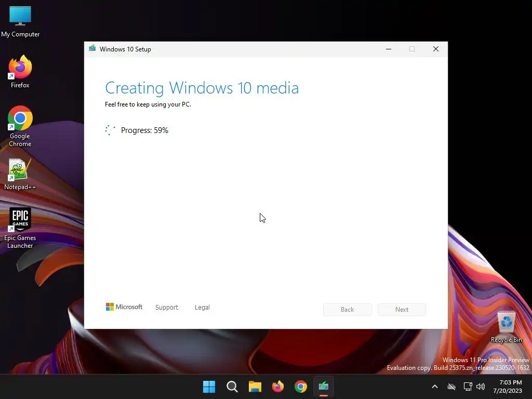Screen dimensions: 532x399
Task: Open network status tray icon
Action: [468, 387]
